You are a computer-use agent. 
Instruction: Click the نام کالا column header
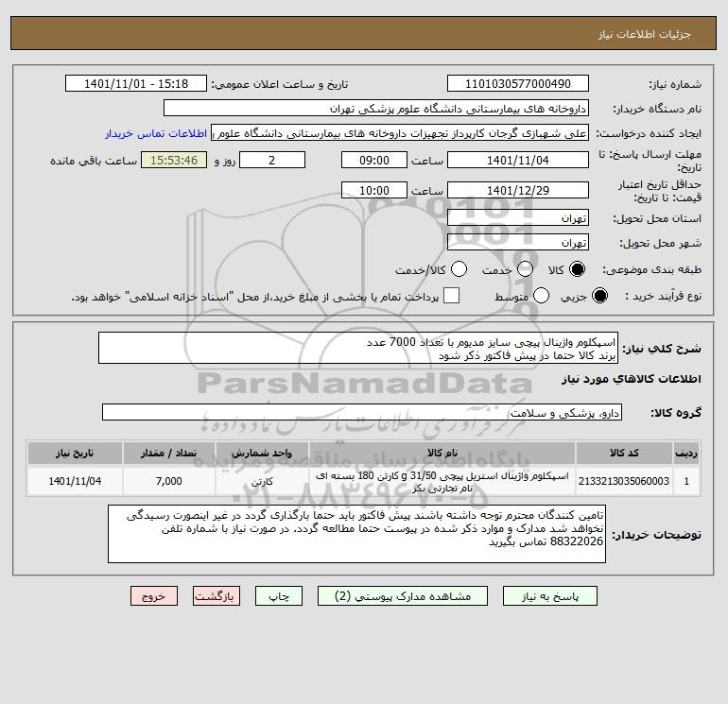click(442, 453)
